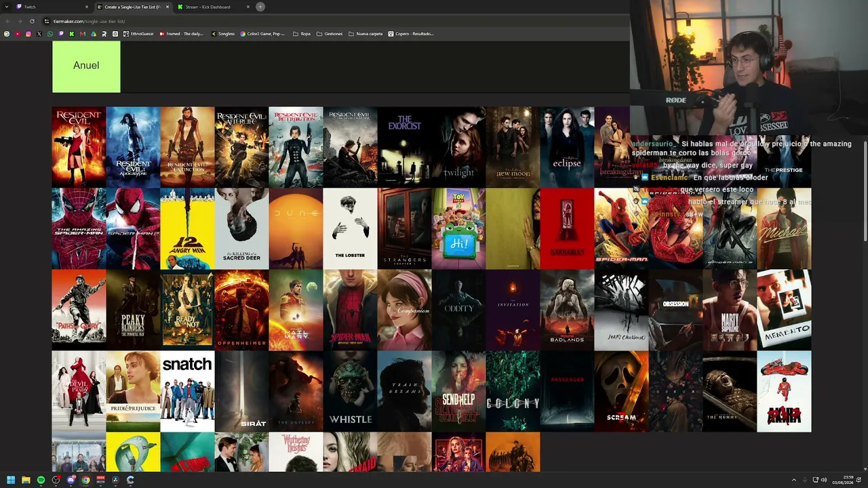Open the Framed - The daily bookmark
The width and height of the screenshot is (868, 488).
[x=181, y=34]
